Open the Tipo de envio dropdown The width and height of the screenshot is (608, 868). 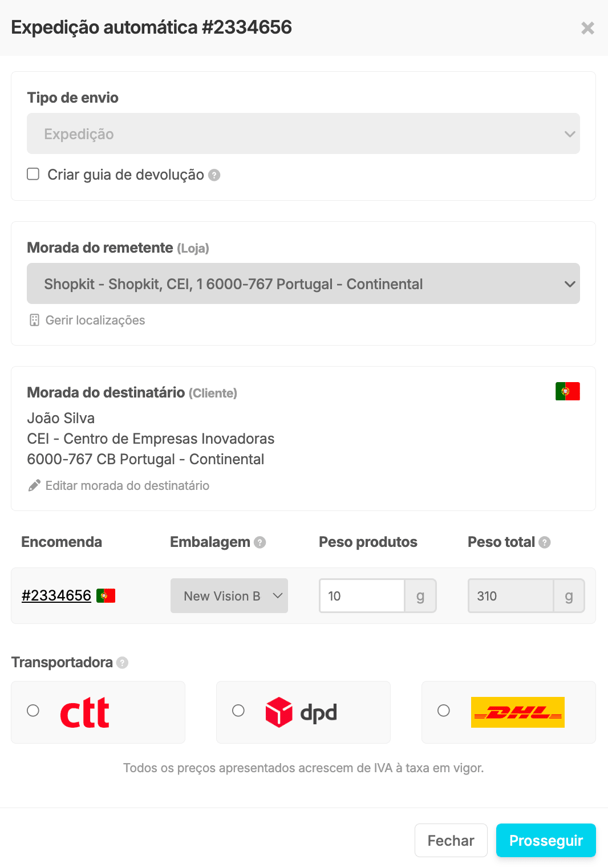[x=303, y=134]
